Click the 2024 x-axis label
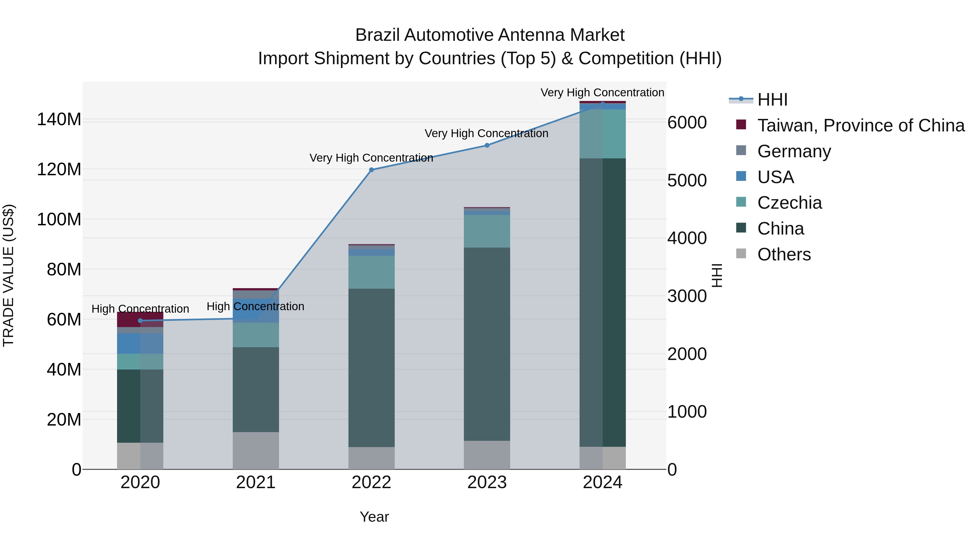The height and width of the screenshot is (551, 980). [603, 482]
